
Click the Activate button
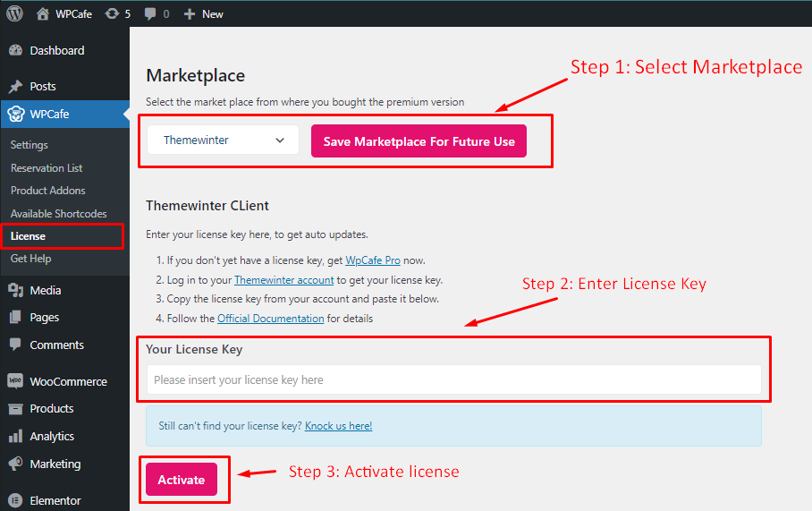pyautogui.click(x=182, y=480)
